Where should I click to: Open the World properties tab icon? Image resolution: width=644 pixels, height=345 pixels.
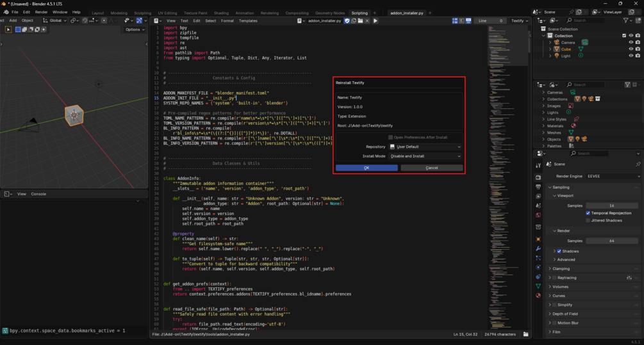(538, 215)
